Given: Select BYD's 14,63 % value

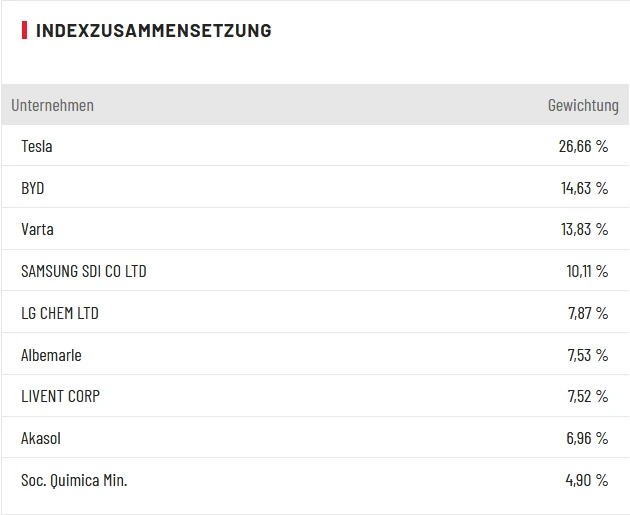Looking at the screenshot, I should (x=584, y=188).
